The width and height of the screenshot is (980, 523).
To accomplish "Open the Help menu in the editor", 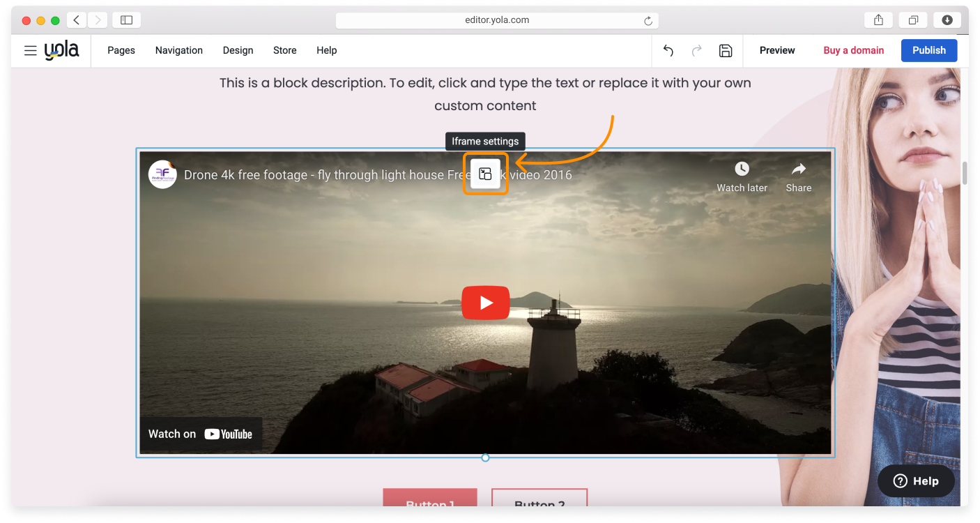I will coord(326,50).
